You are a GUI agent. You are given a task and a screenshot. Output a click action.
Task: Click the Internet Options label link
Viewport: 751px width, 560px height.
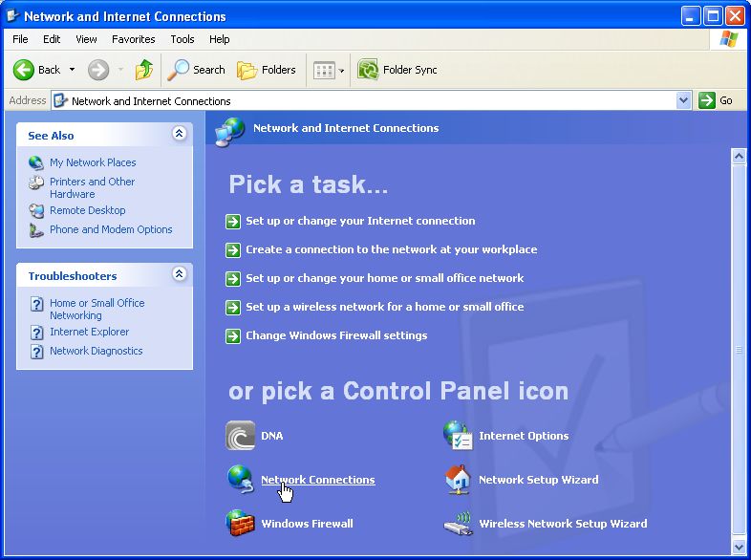[524, 436]
